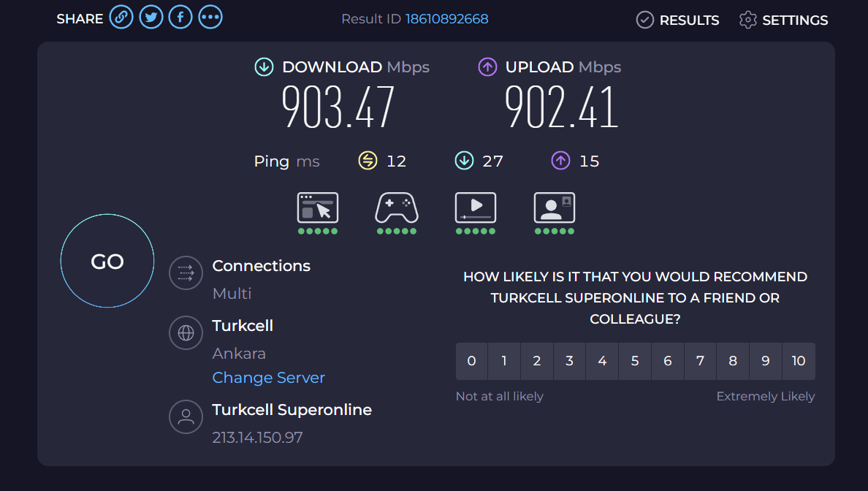Click the user ISP profile icon
The width and height of the screenshot is (868, 491).
[186, 416]
